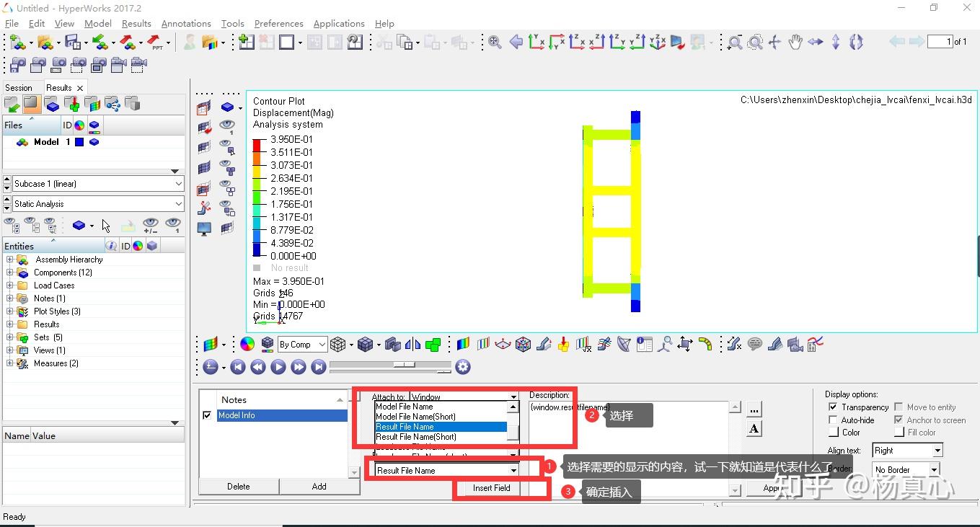The width and height of the screenshot is (980, 527).
Task: Open the File menu
Action: click(12, 23)
